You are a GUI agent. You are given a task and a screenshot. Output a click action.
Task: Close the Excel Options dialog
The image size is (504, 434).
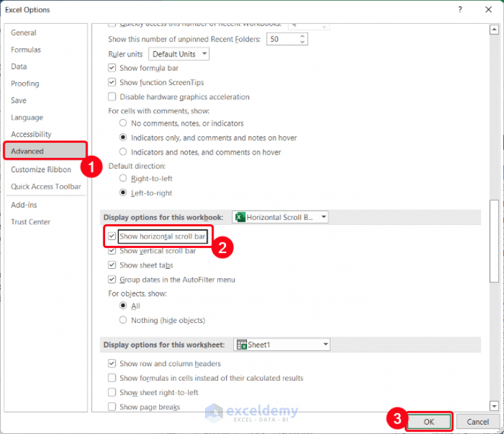point(488,10)
